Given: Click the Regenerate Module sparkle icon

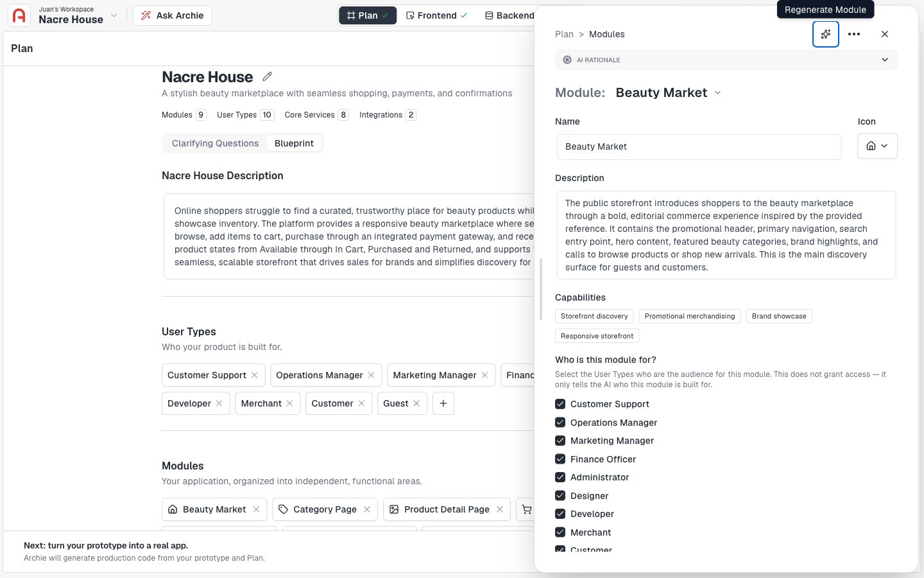Looking at the screenshot, I should (x=826, y=34).
